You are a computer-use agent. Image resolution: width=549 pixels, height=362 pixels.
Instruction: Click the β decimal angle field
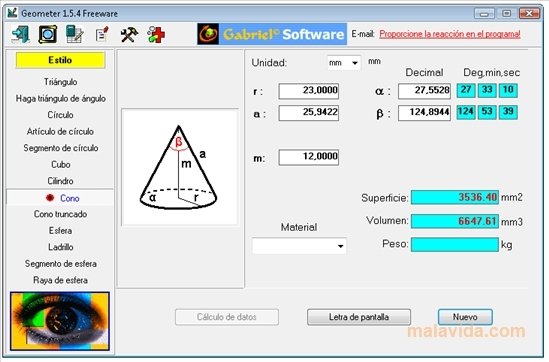[424, 113]
